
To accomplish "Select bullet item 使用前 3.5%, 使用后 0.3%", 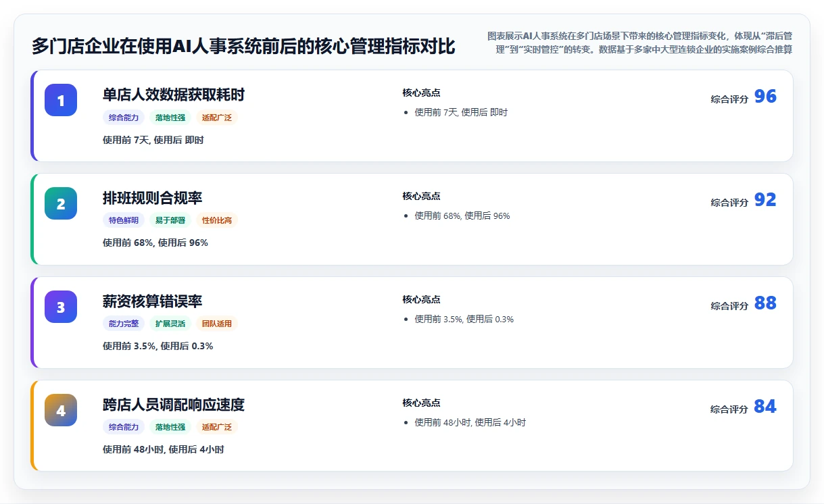I will [464, 319].
